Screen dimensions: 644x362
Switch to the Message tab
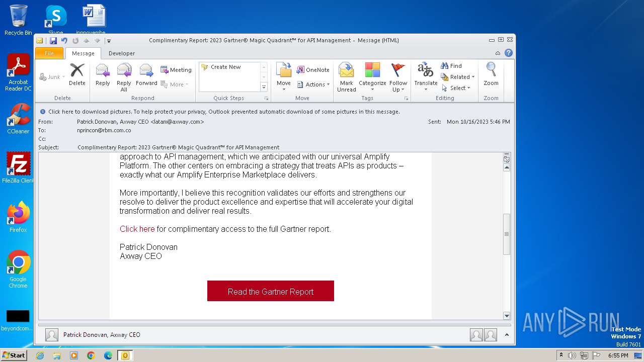click(83, 53)
